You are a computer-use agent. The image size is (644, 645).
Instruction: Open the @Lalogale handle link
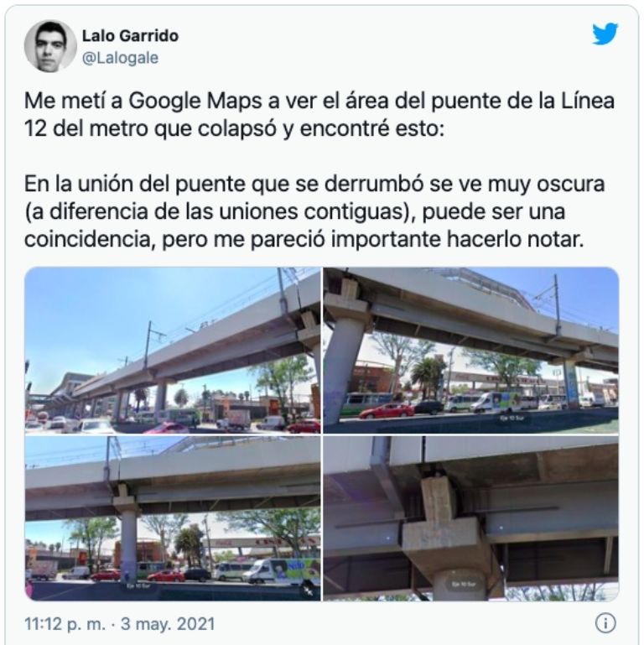[120, 58]
